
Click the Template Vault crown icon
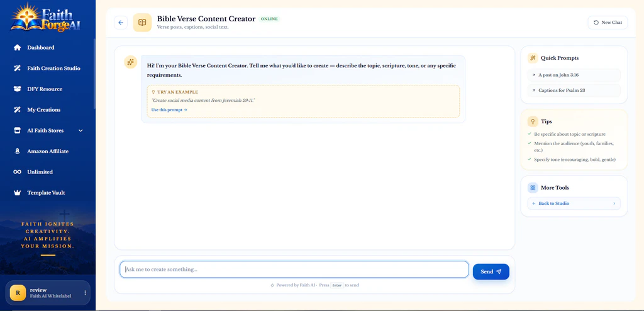pos(17,192)
